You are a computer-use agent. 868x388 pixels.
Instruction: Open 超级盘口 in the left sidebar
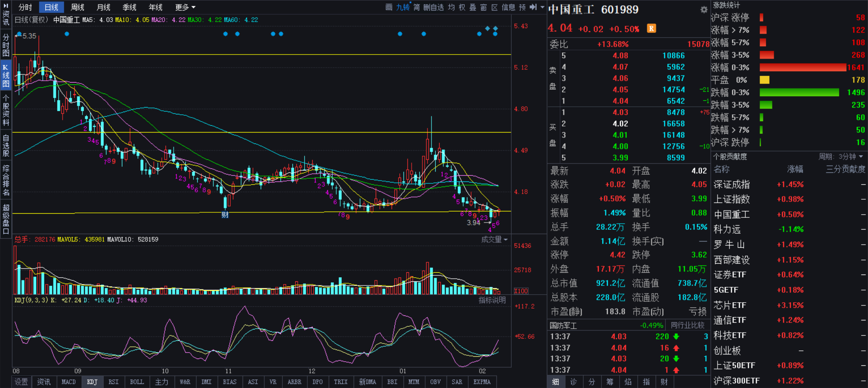[6, 219]
